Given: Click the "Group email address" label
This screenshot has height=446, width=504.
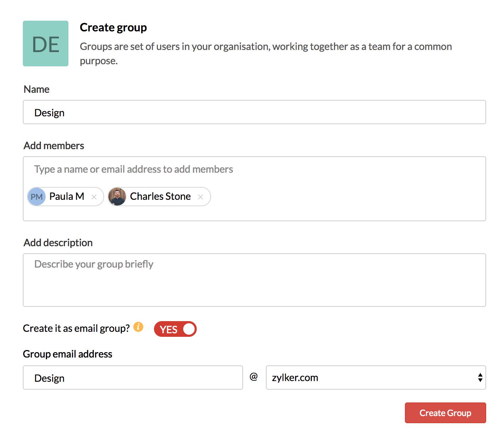Looking at the screenshot, I should [x=68, y=354].
